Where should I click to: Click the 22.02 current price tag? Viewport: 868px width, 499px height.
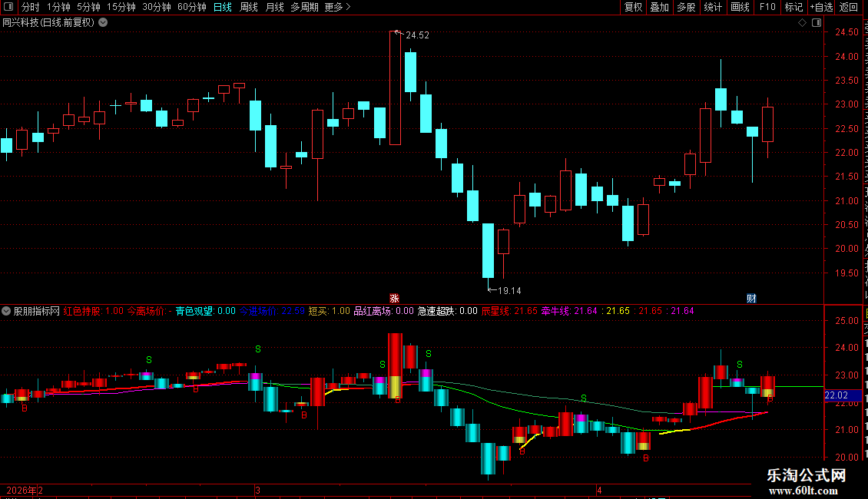[836, 395]
